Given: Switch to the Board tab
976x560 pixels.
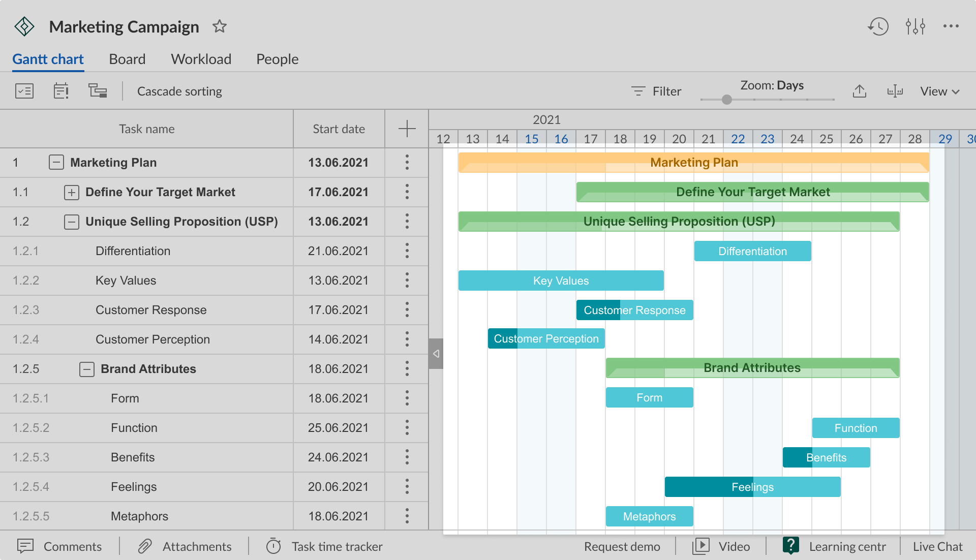Looking at the screenshot, I should (127, 59).
